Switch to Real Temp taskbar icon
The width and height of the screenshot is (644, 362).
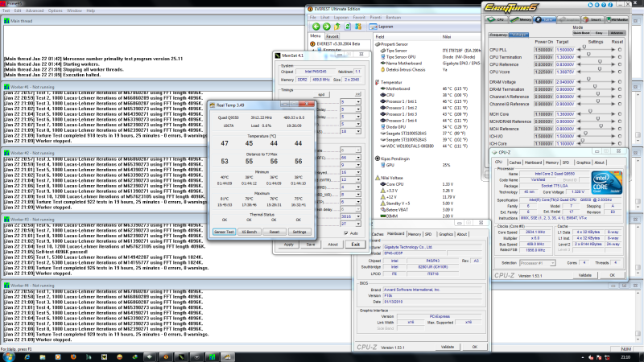click(227, 357)
